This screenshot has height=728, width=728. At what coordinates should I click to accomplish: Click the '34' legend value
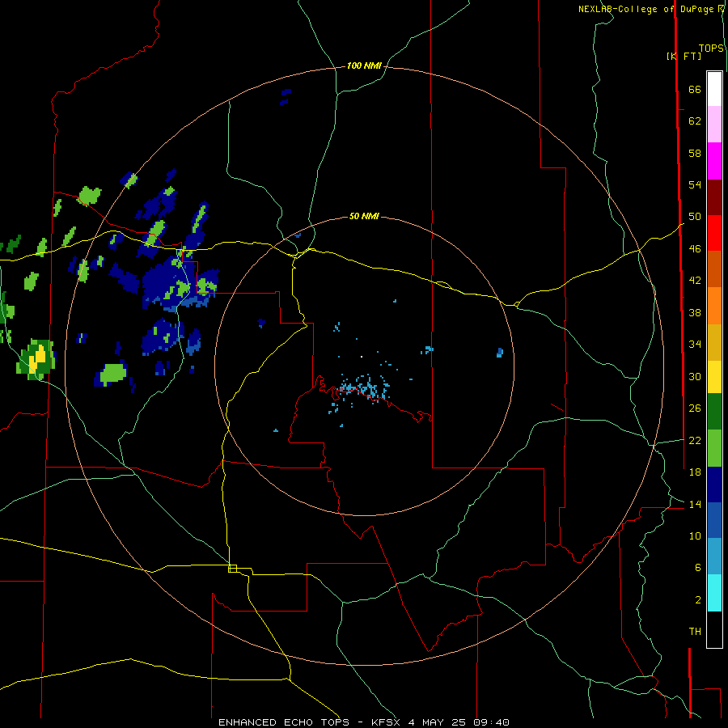pos(695,345)
